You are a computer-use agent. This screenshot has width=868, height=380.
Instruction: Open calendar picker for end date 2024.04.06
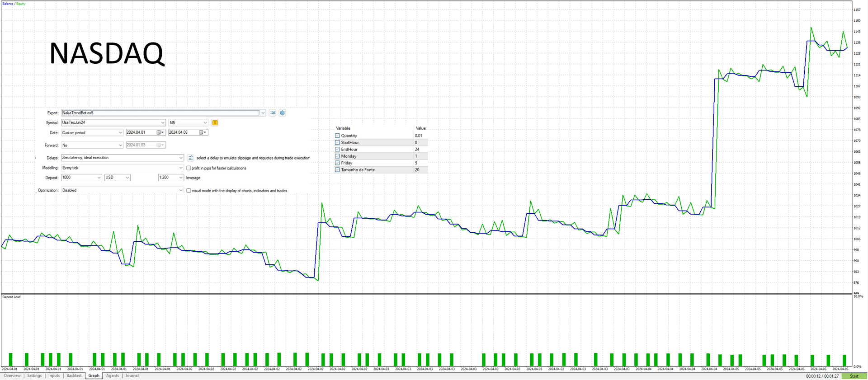(203, 132)
